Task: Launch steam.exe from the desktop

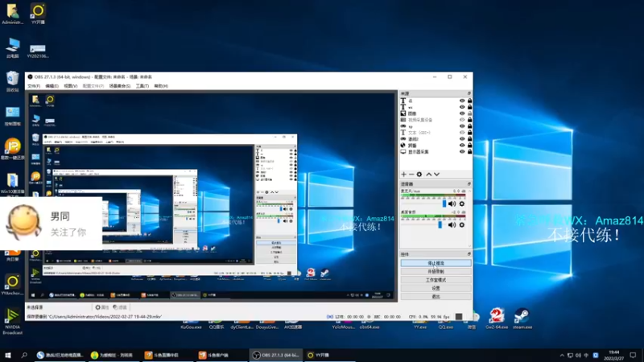Action: click(x=522, y=319)
